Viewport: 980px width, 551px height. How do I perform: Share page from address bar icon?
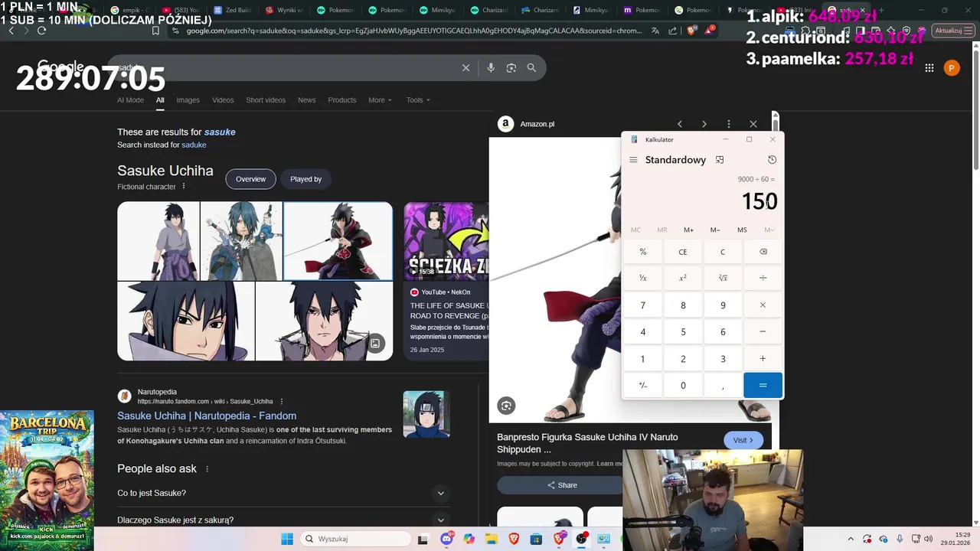[x=673, y=31]
